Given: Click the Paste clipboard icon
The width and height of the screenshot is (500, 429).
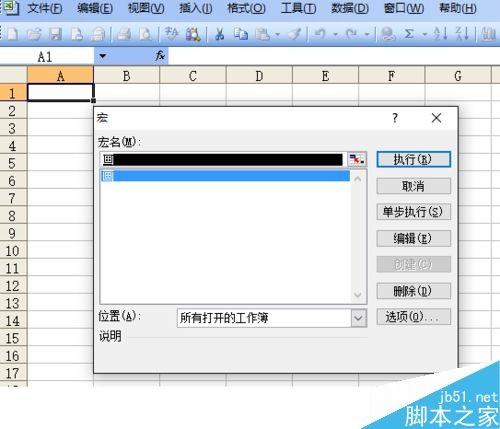Looking at the screenshot, I should tap(263, 34).
